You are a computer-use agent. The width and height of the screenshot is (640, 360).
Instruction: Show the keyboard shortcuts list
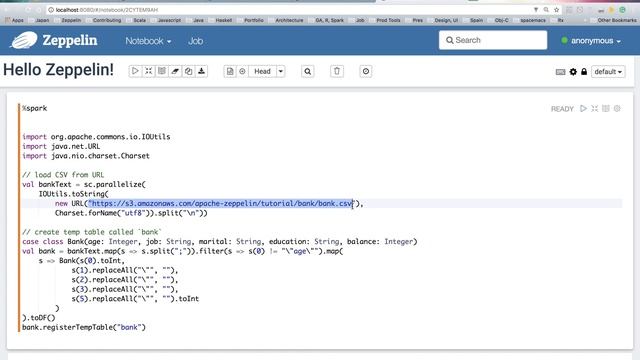click(x=560, y=72)
